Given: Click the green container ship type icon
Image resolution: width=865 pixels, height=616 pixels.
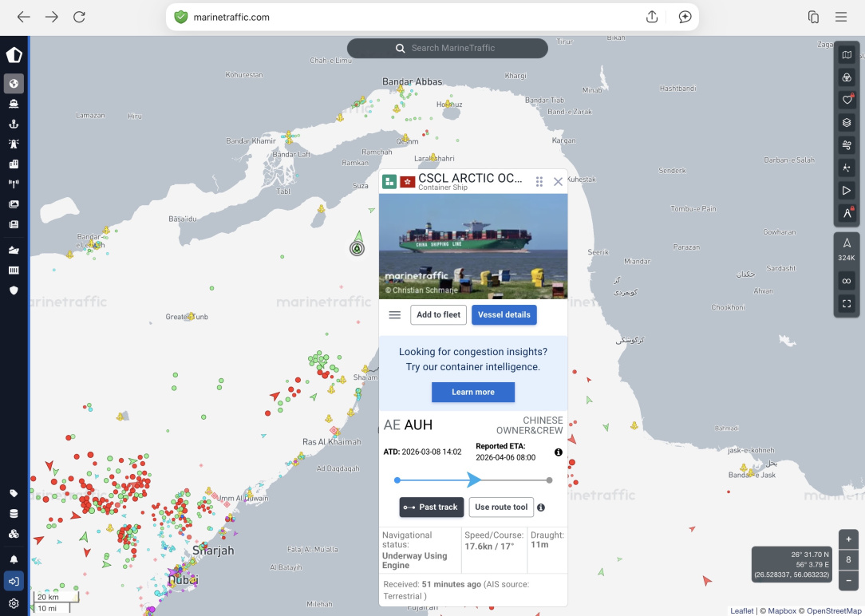Looking at the screenshot, I should pos(389,181).
